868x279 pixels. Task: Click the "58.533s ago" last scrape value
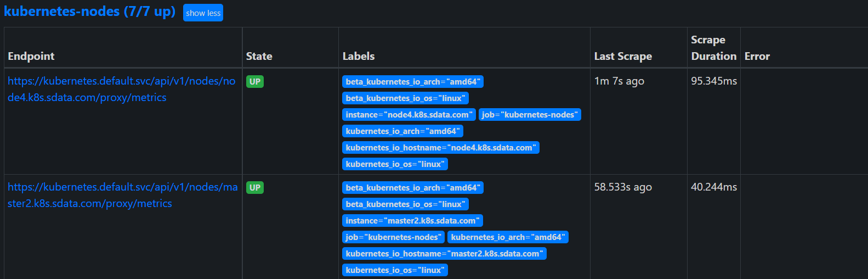click(623, 187)
